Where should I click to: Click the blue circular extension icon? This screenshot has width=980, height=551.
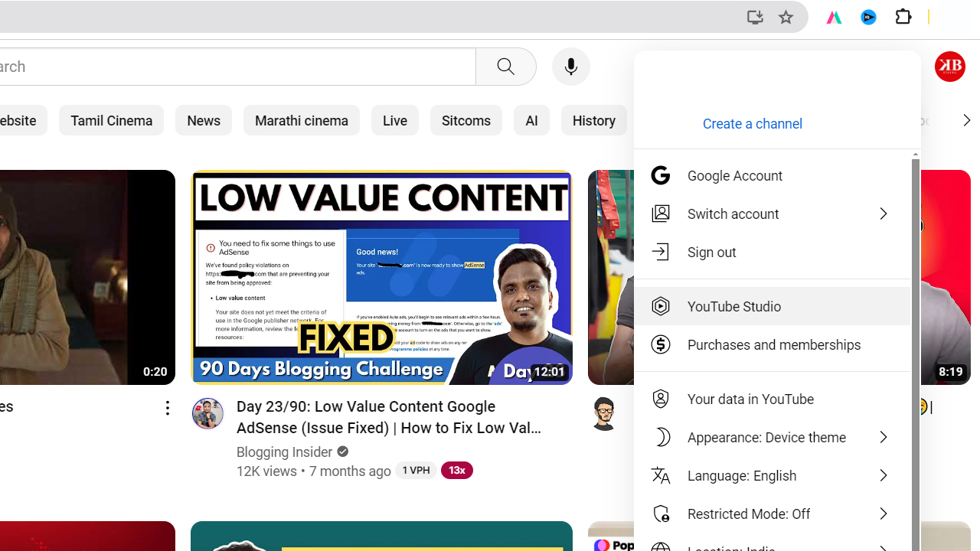tap(868, 17)
